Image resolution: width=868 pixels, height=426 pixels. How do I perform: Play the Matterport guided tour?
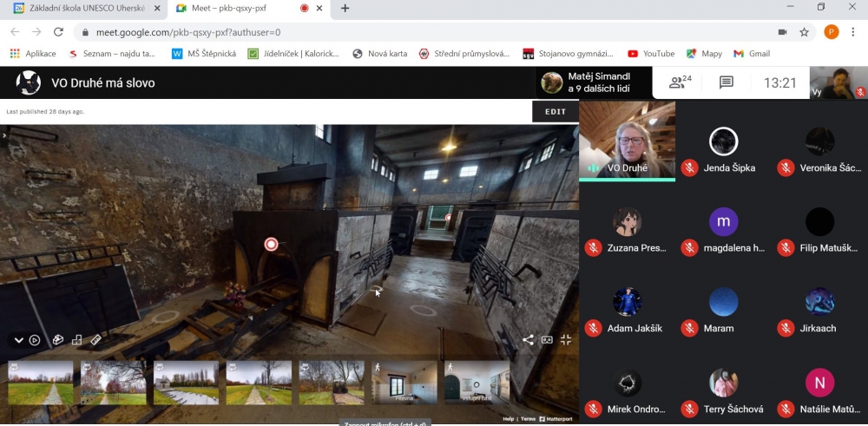(35, 340)
